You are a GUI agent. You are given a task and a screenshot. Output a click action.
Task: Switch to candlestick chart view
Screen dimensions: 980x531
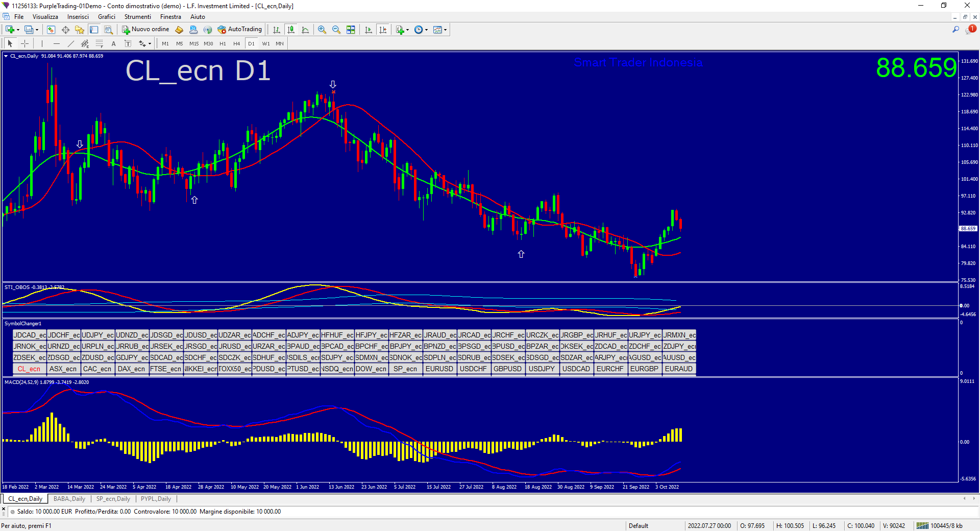click(291, 30)
